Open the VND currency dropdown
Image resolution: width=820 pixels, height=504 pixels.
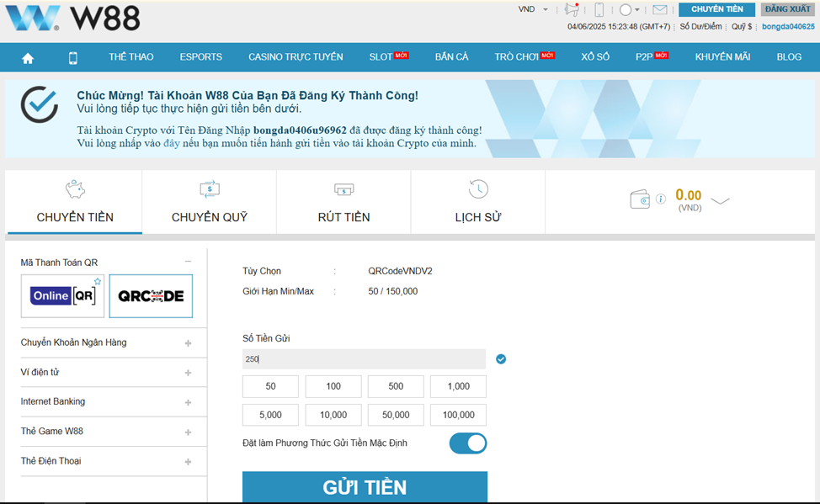[533, 9]
